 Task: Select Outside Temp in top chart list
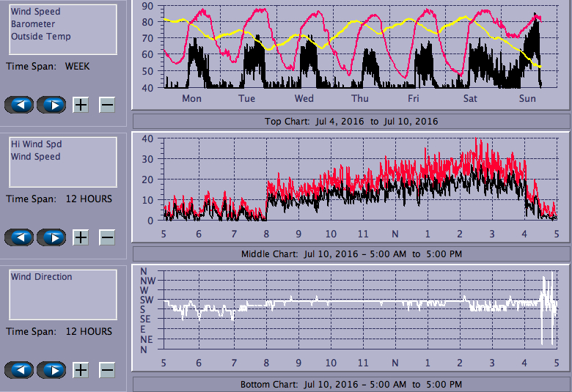pos(40,37)
